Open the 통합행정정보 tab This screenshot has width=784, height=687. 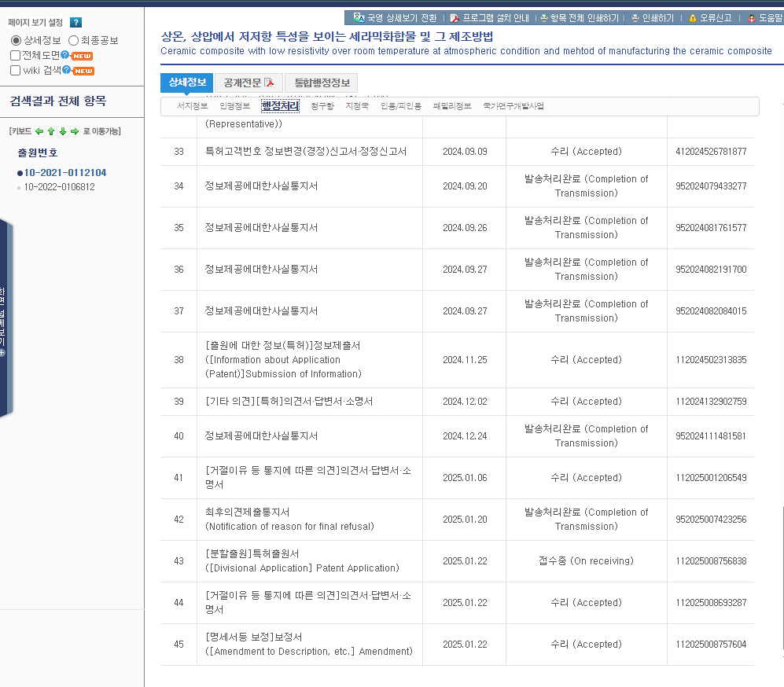(x=322, y=83)
